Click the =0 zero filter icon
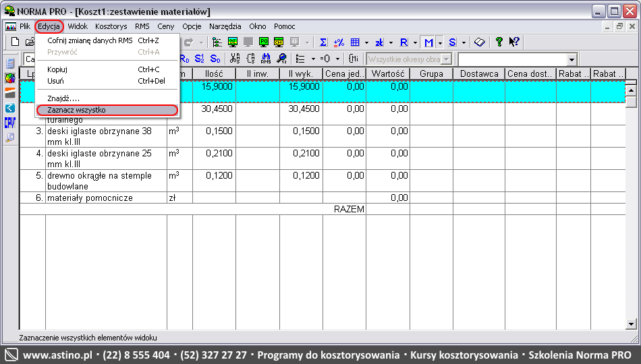This screenshot has width=641, height=364. pyautogui.click(x=325, y=59)
